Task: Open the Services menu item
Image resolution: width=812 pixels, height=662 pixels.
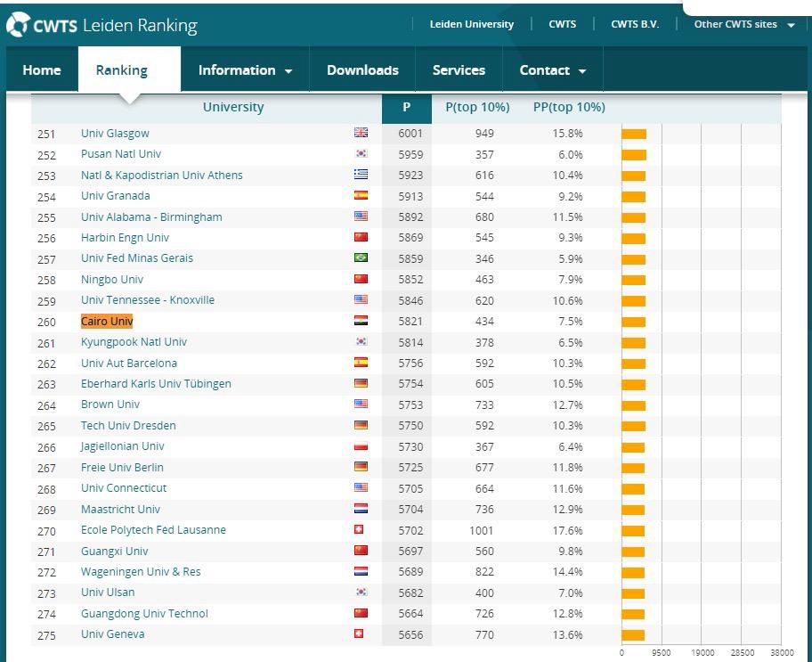Action: click(x=459, y=70)
